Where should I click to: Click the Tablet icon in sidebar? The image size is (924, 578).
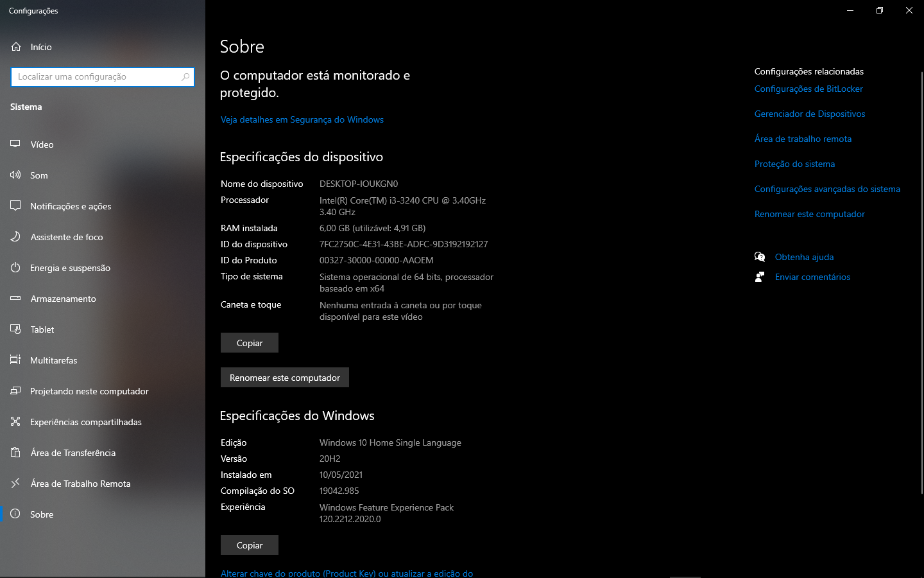tap(15, 329)
